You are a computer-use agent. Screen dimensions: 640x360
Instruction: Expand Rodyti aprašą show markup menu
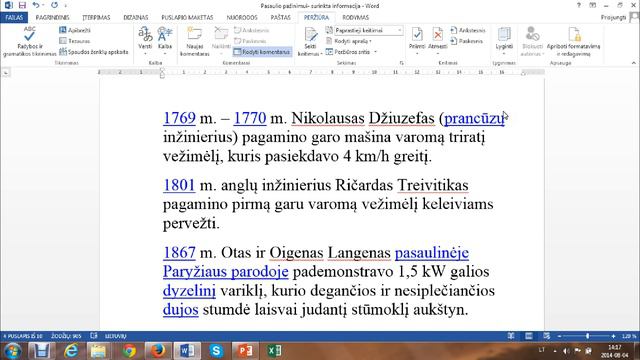pyautogui.click(x=349, y=41)
